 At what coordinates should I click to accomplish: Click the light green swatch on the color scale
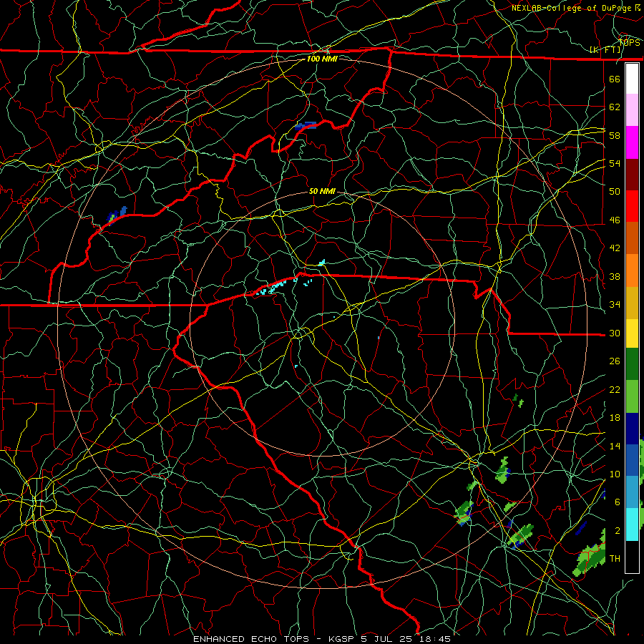(632, 396)
